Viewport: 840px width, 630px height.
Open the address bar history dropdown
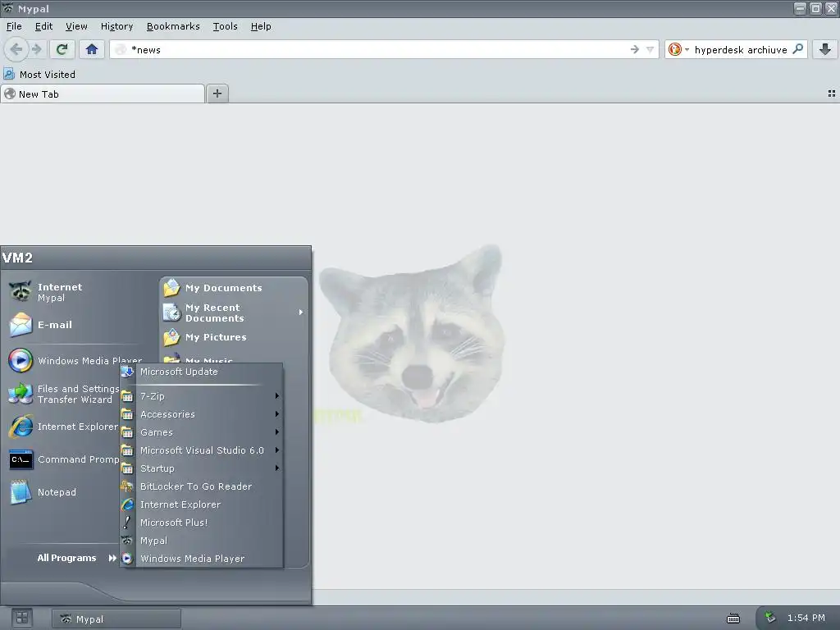pyautogui.click(x=650, y=50)
